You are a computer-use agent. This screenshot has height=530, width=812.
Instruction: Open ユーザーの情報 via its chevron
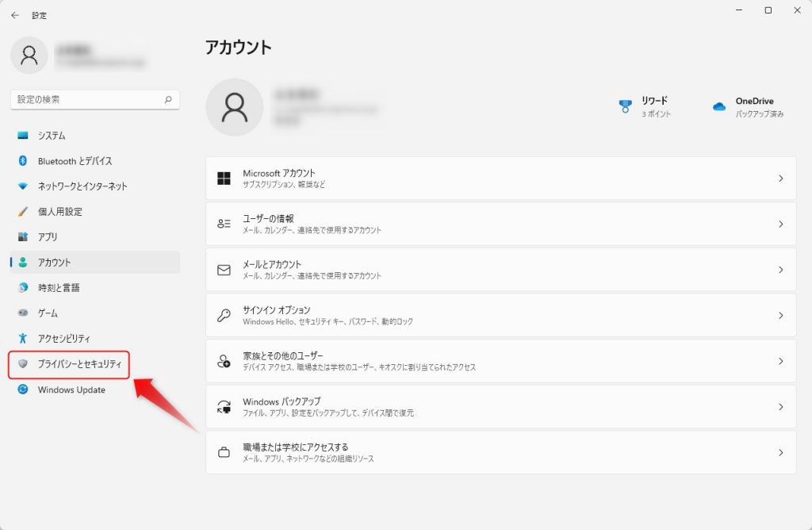click(x=780, y=224)
